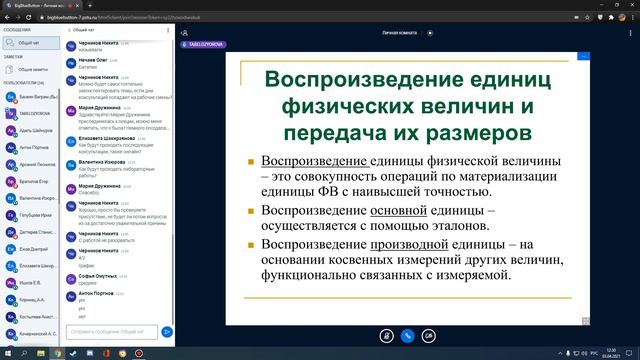Click Валентина Изюрова's chat message avatar
The width and height of the screenshot is (640, 360).
click(x=71, y=165)
